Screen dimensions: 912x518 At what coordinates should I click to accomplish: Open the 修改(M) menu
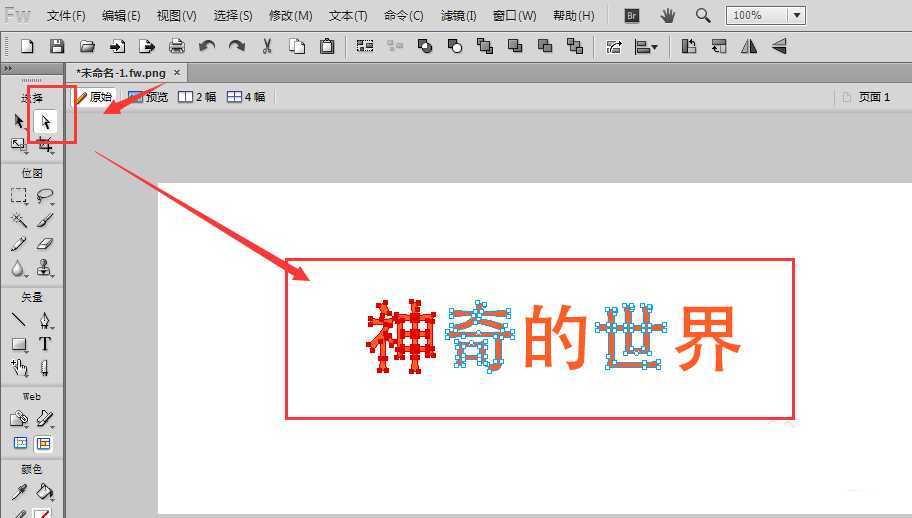click(290, 16)
